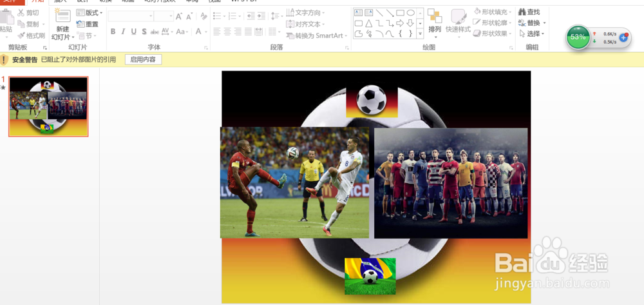Image resolution: width=644 pixels, height=305 pixels.
Task: Click the 查找 find button
Action: [530, 12]
